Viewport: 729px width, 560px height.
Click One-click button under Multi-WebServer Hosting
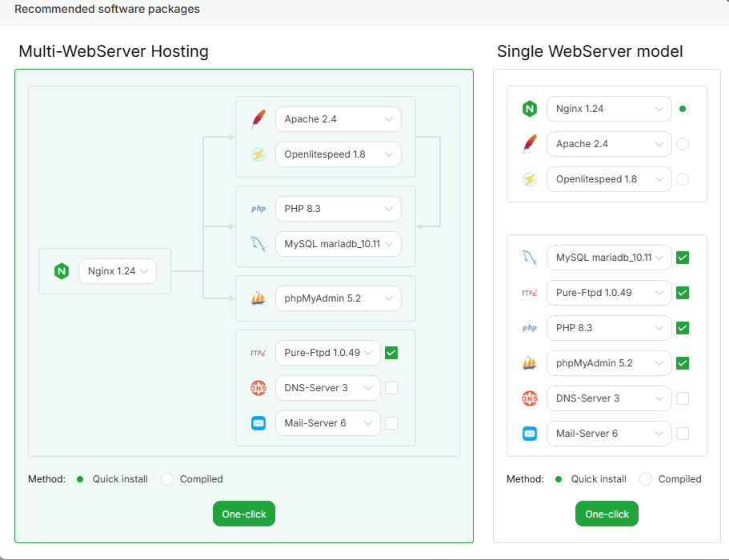(244, 514)
